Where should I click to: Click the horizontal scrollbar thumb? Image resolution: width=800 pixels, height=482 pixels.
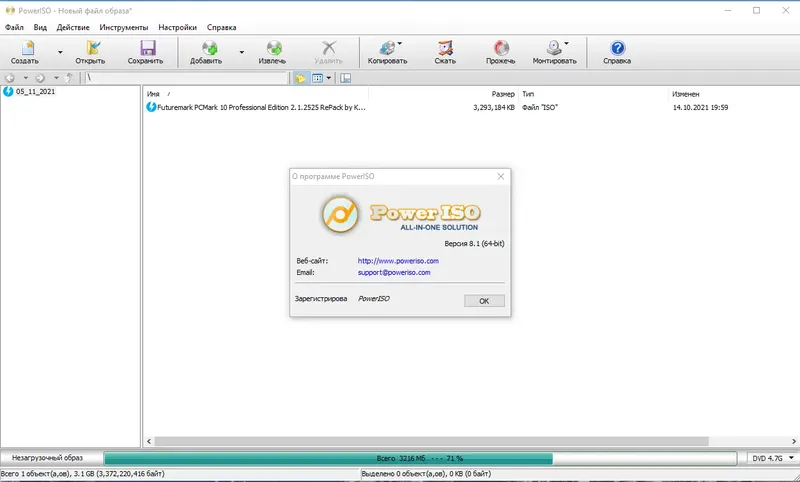tap(432, 441)
